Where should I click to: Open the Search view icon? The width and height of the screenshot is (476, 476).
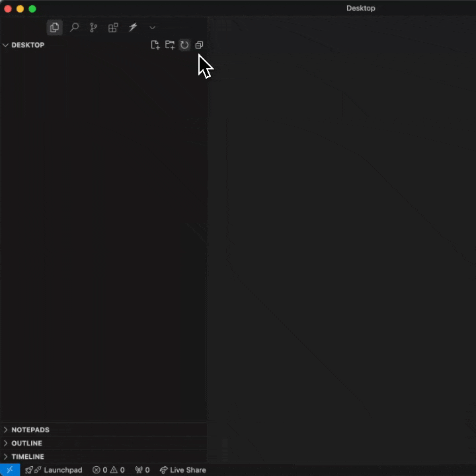(x=74, y=28)
